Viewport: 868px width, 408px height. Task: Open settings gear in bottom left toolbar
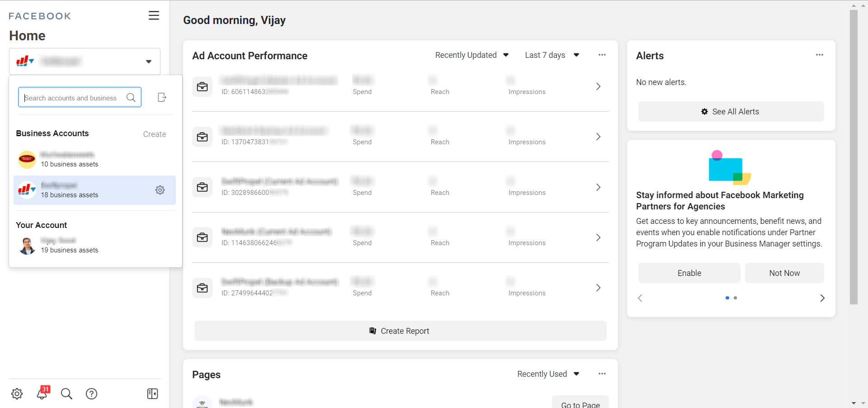[17, 394]
